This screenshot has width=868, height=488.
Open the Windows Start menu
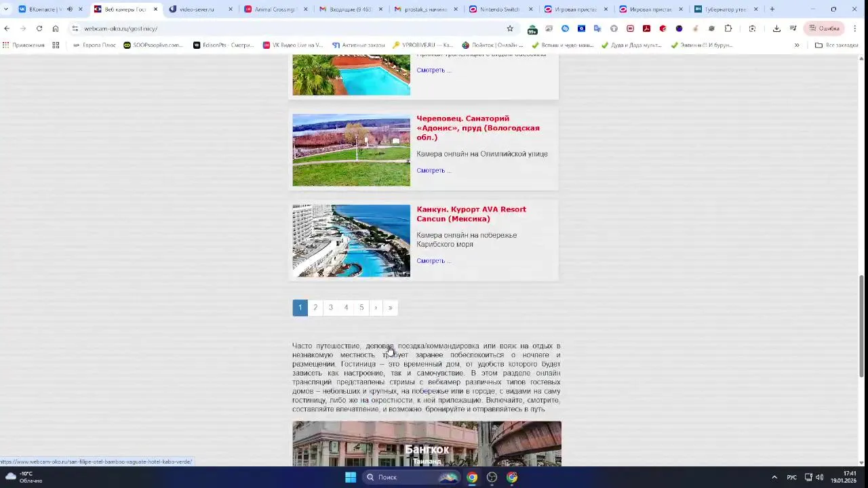351,477
